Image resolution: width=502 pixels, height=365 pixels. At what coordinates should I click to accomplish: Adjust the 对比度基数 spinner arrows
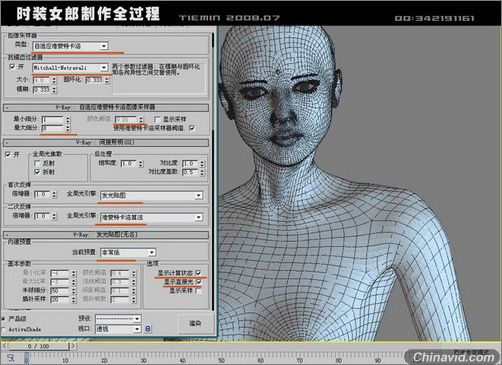(x=202, y=172)
